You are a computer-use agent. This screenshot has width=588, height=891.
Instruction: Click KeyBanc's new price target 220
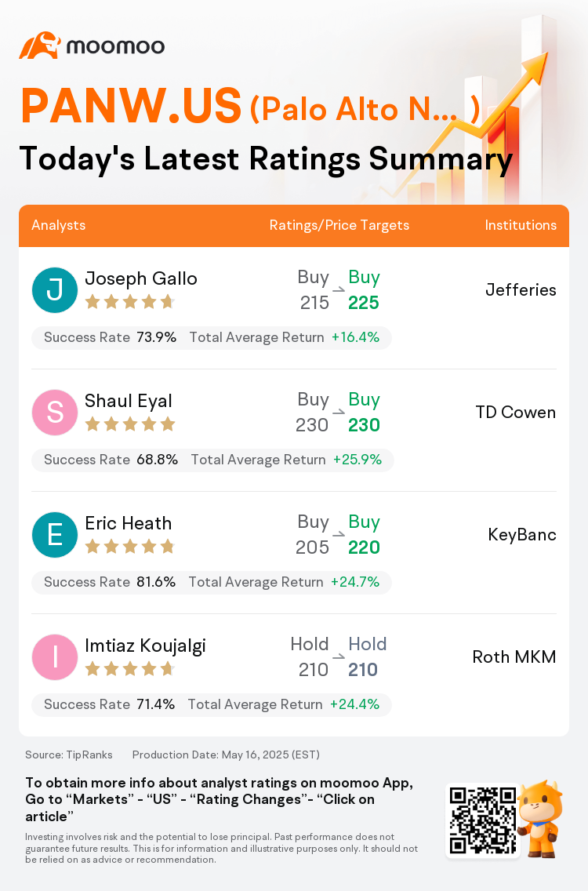coord(364,547)
